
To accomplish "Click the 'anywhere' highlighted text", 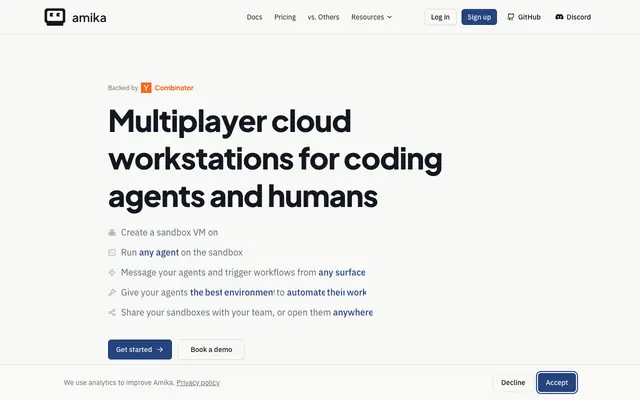I will pos(353,313).
